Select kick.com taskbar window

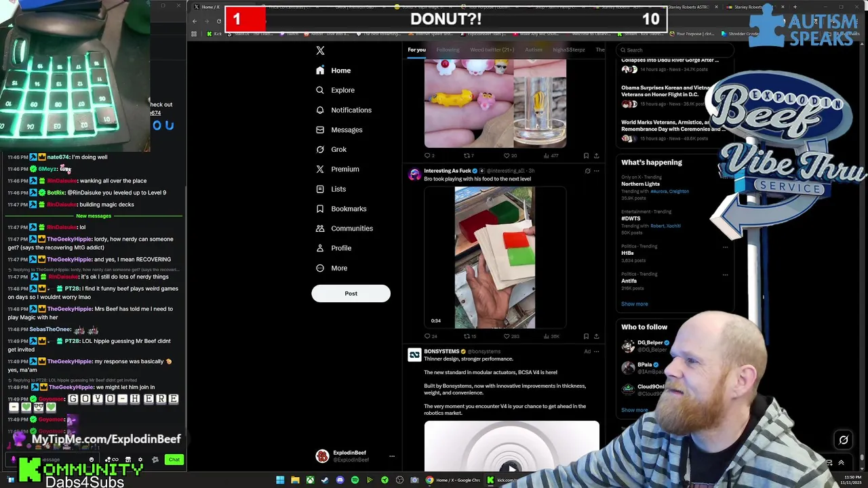pyautogui.click(x=503, y=480)
